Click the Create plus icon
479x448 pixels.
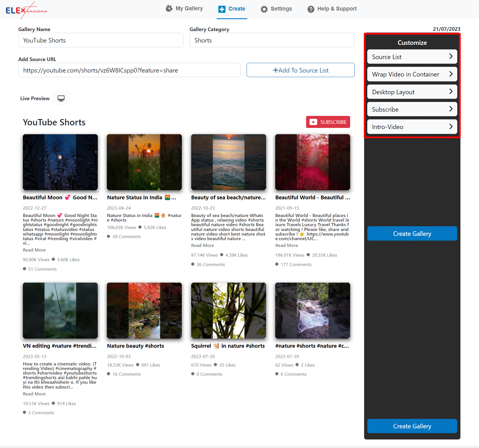(x=222, y=9)
